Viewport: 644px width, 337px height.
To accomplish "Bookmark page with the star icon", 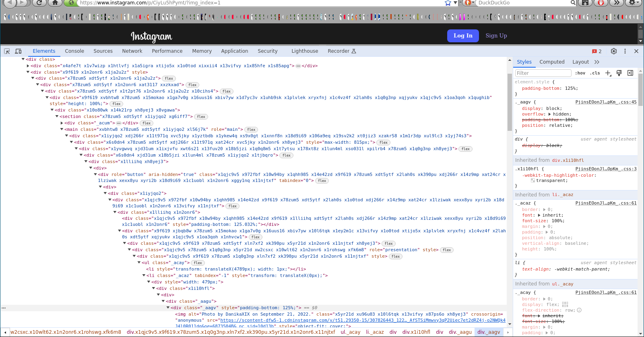I will coord(448,3).
